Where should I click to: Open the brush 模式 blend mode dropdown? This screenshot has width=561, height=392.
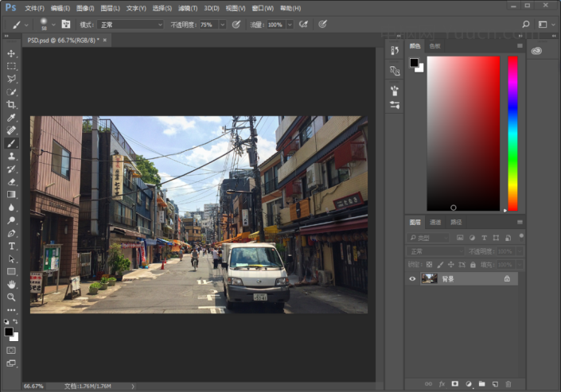click(131, 25)
